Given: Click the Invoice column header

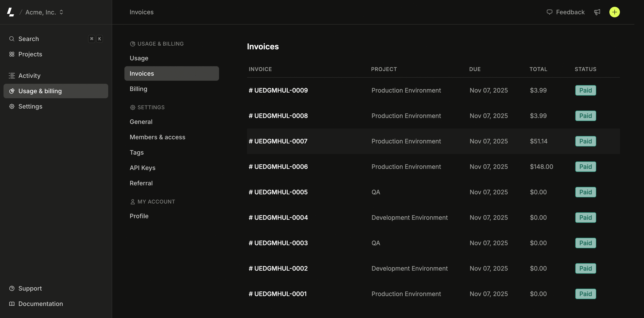Looking at the screenshot, I should [260, 69].
